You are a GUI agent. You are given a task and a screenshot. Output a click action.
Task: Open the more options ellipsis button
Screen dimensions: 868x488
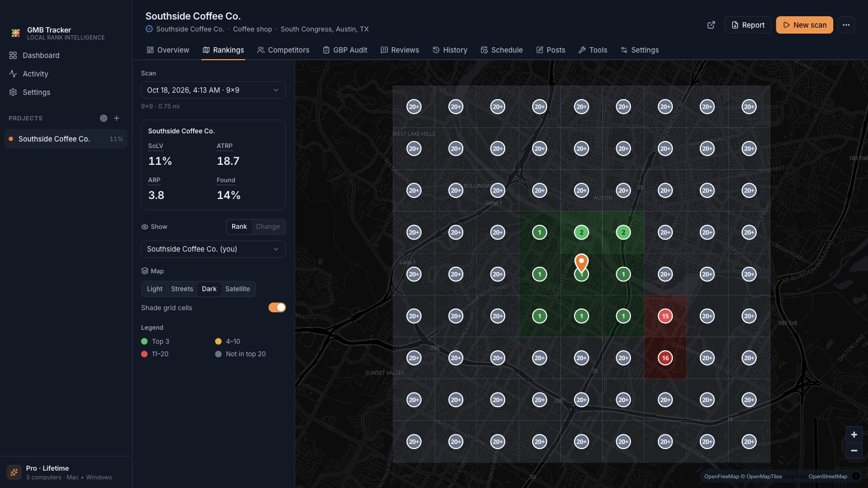pos(846,25)
